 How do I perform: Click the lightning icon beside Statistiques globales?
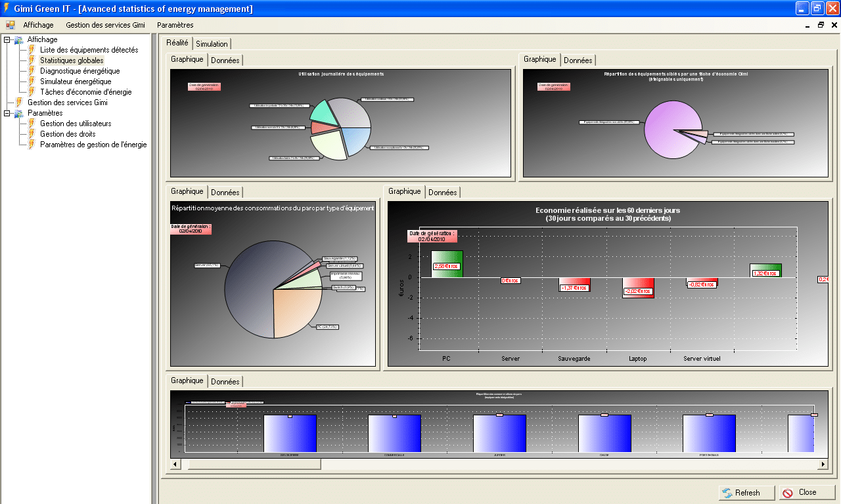(32, 60)
